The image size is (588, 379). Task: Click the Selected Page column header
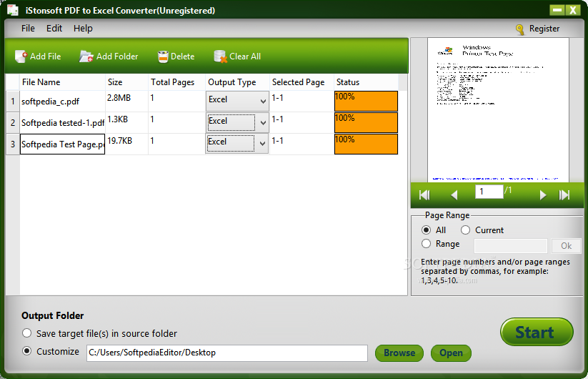pos(302,82)
